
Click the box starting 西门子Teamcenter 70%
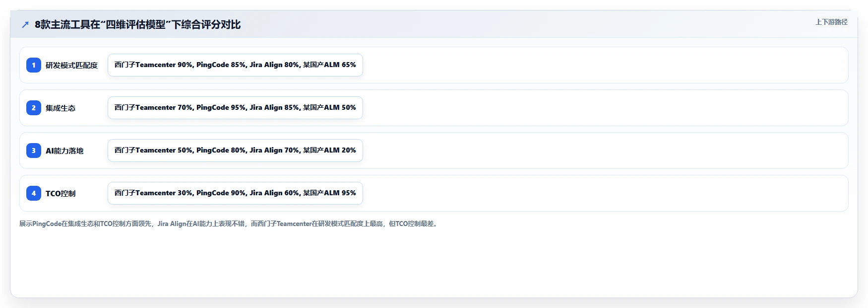[x=235, y=108]
